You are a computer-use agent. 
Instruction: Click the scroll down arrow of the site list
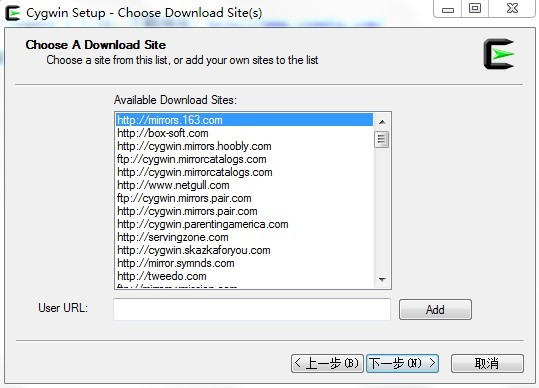tap(382, 279)
